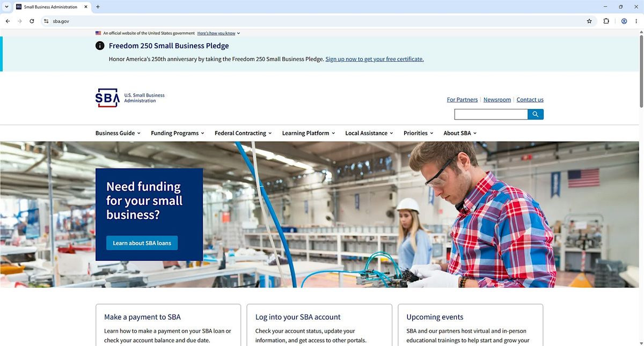644x346 pixels.
Task: Expand the Business Guide menu
Action: pyautogui.click(x=118, y=133)
